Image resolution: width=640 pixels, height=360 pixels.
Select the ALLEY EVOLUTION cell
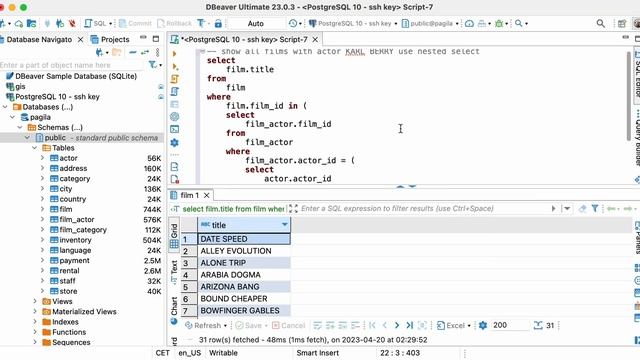pyautogui.click(x=244, y=251)
